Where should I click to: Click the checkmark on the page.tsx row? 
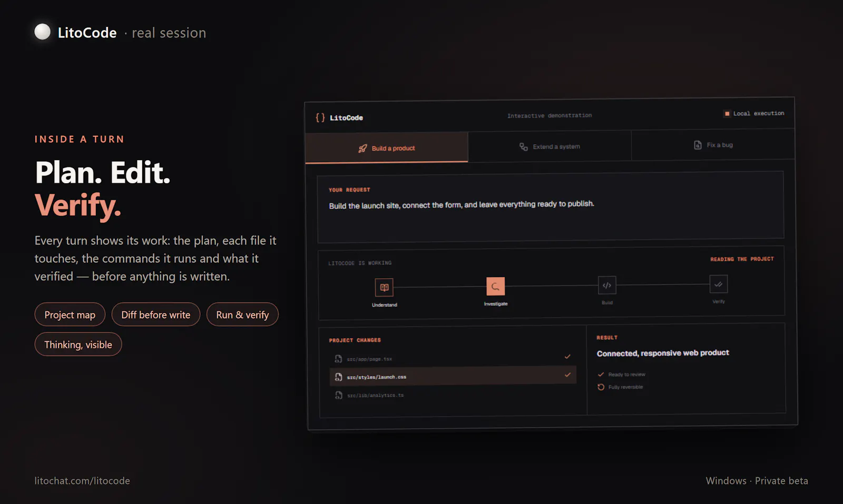point(567,357)
